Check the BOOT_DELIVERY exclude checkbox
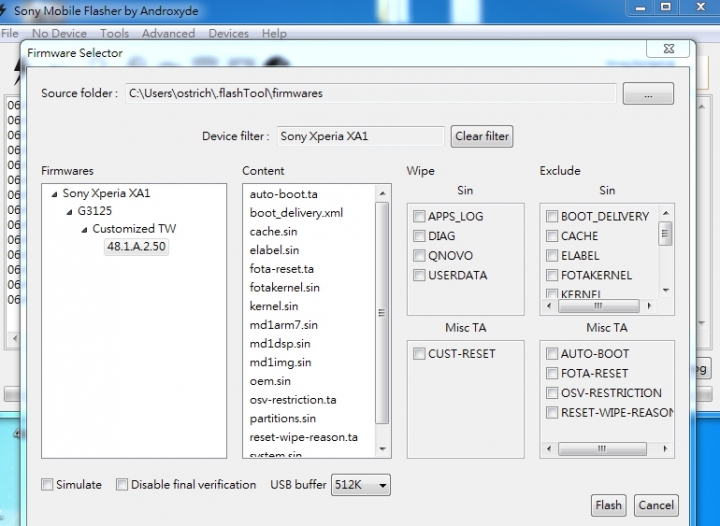This screenshot has width=720, height=526. (551, 216)
